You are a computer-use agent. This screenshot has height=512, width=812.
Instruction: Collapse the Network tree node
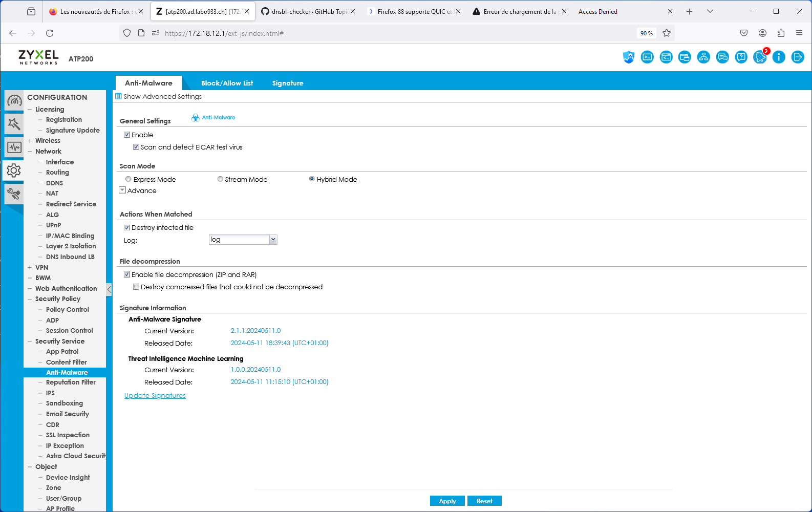(30, 151)
